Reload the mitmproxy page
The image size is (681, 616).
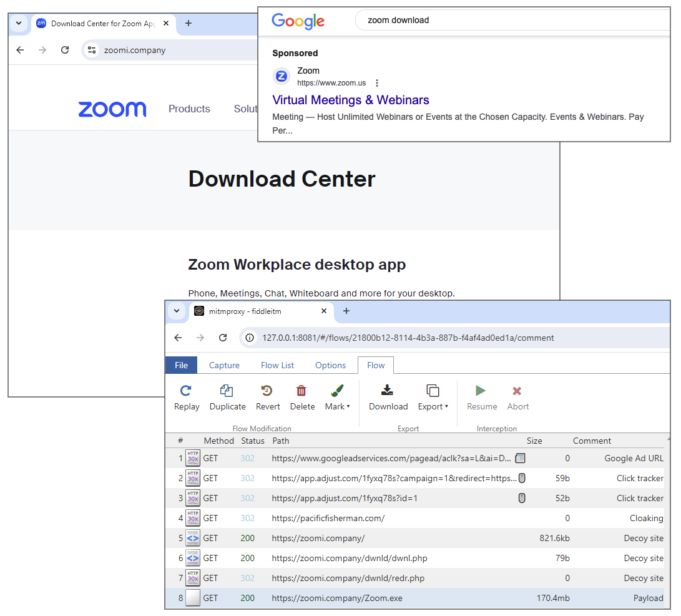pos(223,338)
